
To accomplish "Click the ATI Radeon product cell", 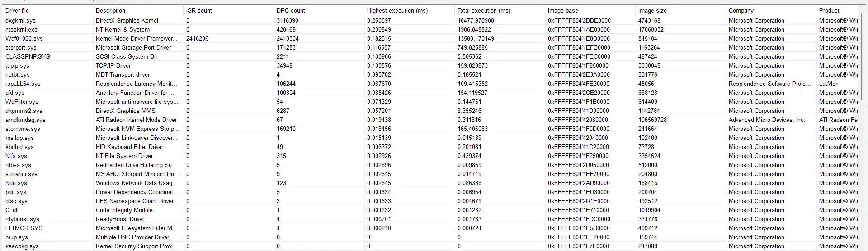I will 838,120.
